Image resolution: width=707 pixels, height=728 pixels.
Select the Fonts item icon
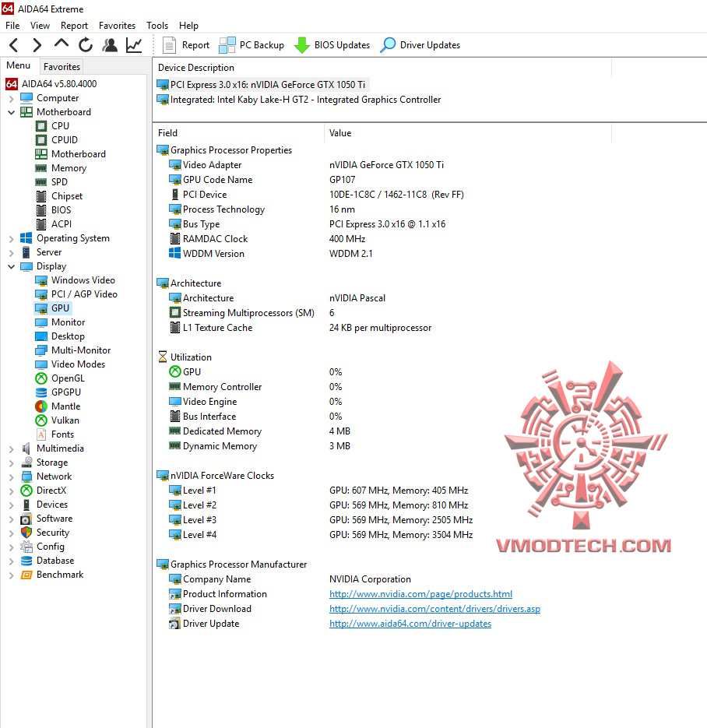[x=41, y=434]
